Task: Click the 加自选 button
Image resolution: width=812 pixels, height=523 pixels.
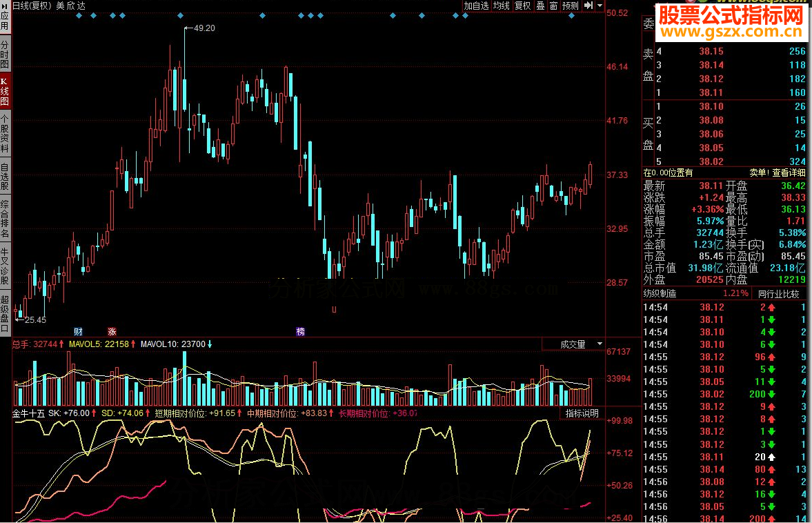Action: click(x=476, y=6)
